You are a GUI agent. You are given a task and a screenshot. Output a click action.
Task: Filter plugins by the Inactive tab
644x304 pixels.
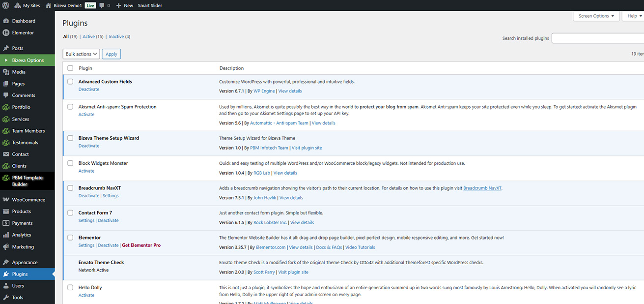pyautogui.click(x=116, y=37)
